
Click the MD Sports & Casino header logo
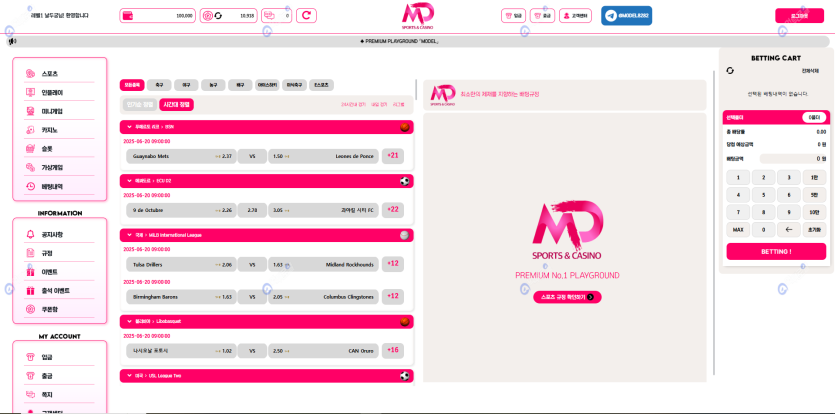[x=418, y=16]
